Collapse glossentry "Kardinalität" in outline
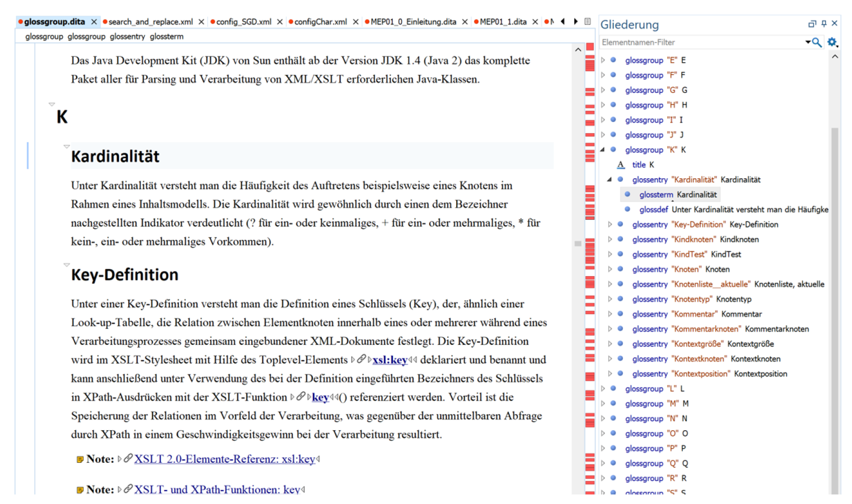The width and height of the screenshot is (852, 504). click(x=610, y=179)
